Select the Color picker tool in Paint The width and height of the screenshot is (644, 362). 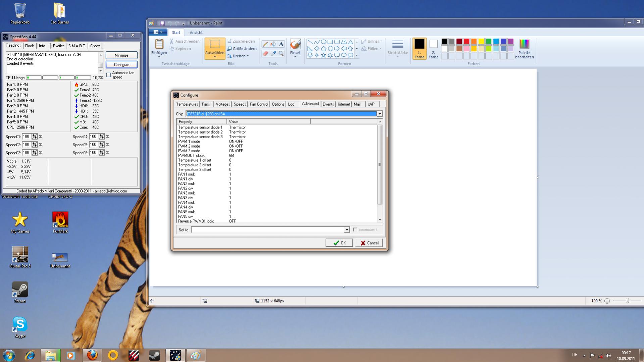[x=273, y=53]
